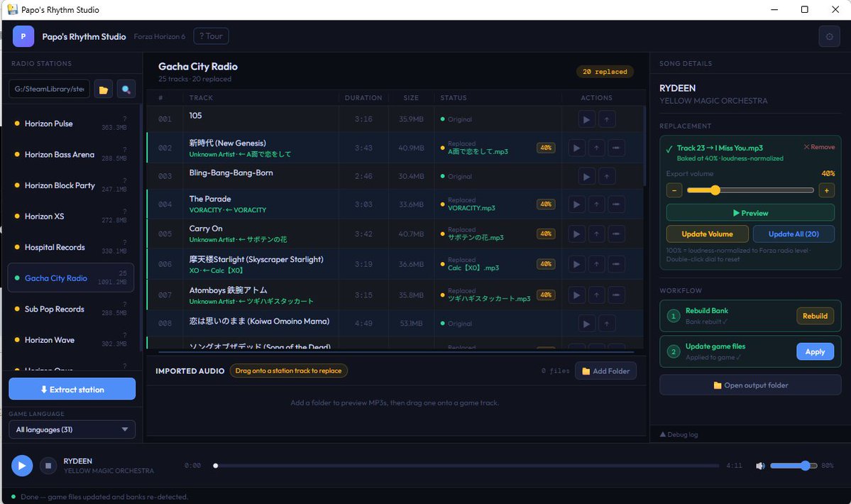Click Rebuild bank button
The image size is (851, 504).
[x=816, y=316]
